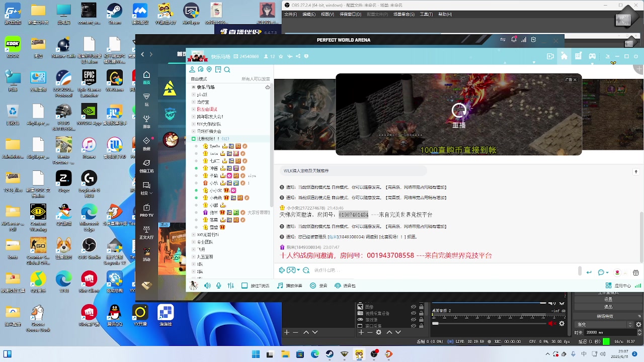Toggle lock on 游戏源 source in OBS
Image resolution: width=644 pixels, height=362 pixels.
pyautogui.click(x=421, y=319)
